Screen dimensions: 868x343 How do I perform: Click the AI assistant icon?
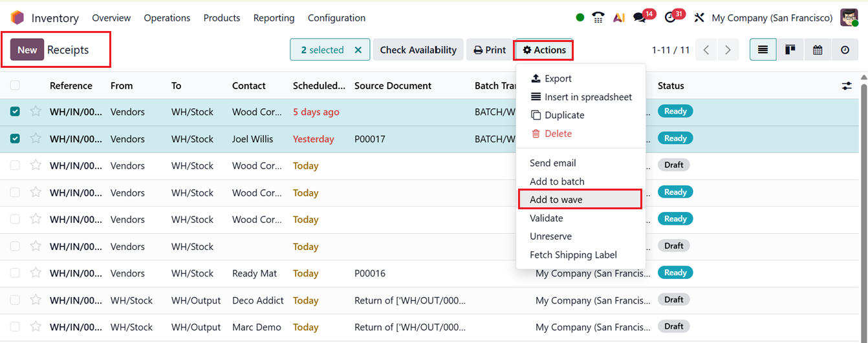[x=619, y=17]
